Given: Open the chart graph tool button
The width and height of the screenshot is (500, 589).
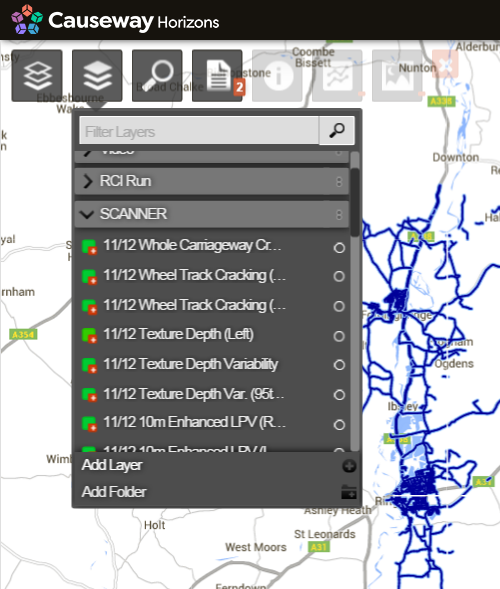Looking at the screenshot, I should (337, 76).
